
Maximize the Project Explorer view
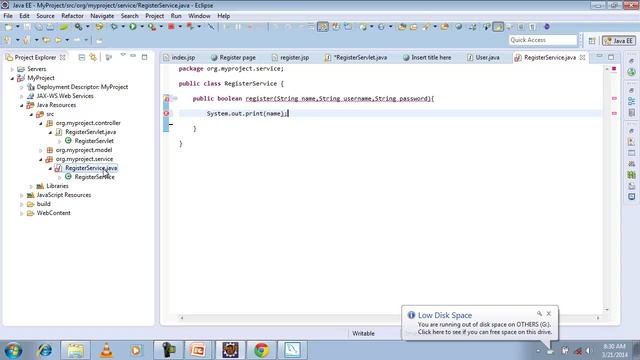click(x=144, y=57)
